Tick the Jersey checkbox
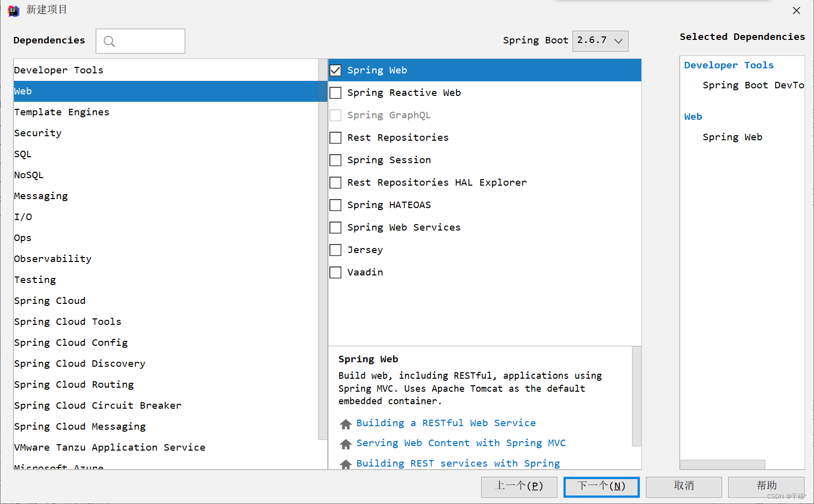 [336, 250]
